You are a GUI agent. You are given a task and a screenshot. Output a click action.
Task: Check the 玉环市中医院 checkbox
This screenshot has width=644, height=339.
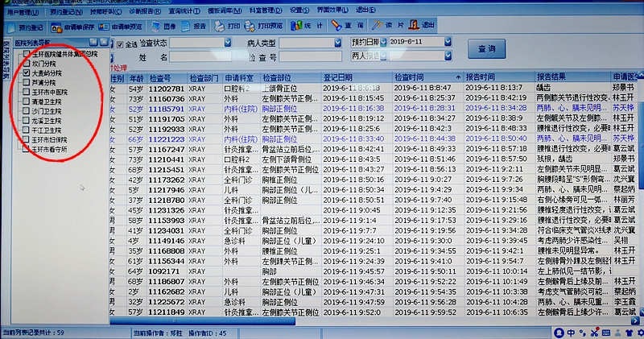[x=27, y=91]
